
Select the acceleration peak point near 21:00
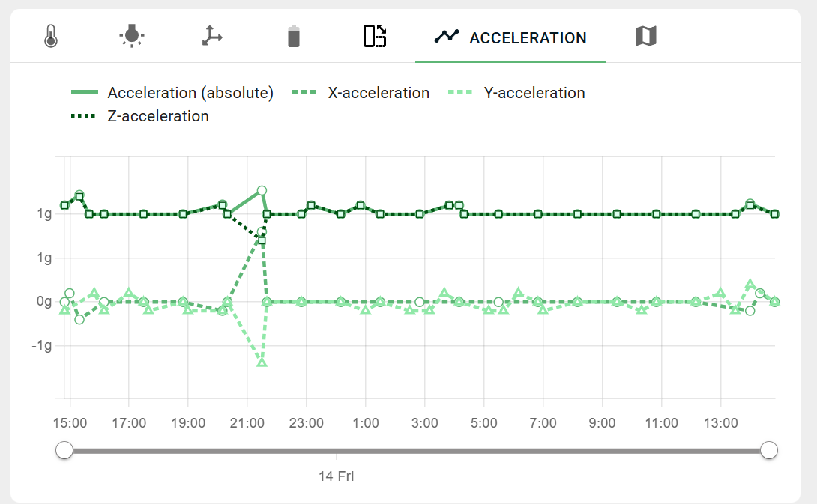tap(262, 191)
